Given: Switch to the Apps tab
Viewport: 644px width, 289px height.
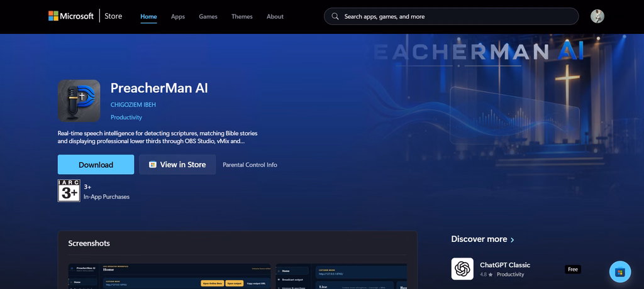Looking at the screenshot, I should (178, 17).
